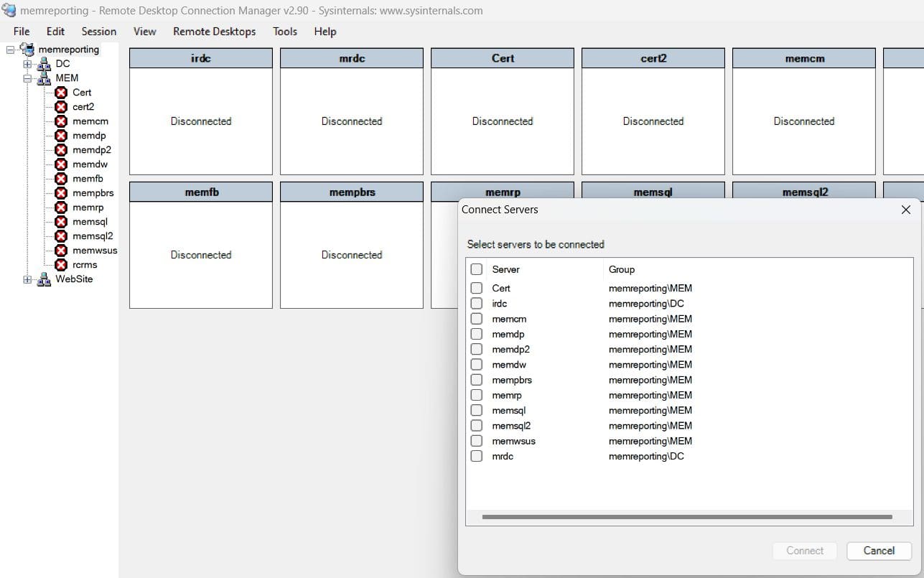The height and width of the screenshot is (578, 924).
Task: Click the red X icon beside mempbrs
Action: (x=61, y=193)
